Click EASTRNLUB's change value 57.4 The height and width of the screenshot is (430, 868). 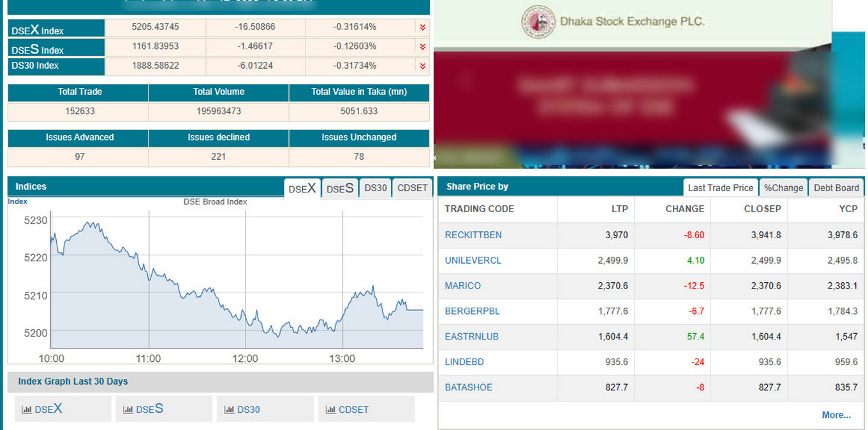[x=696, y=336]
